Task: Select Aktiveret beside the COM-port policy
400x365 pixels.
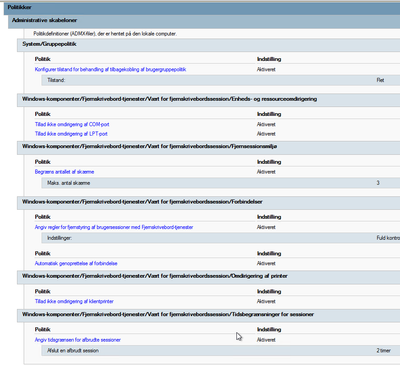Action: point(266,124)
